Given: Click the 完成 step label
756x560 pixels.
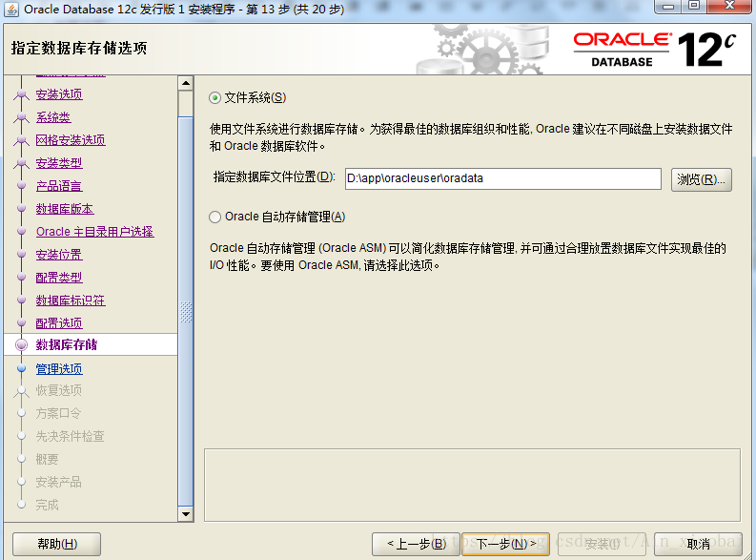Looking at the screenshot, I should (x=48, y=505).
